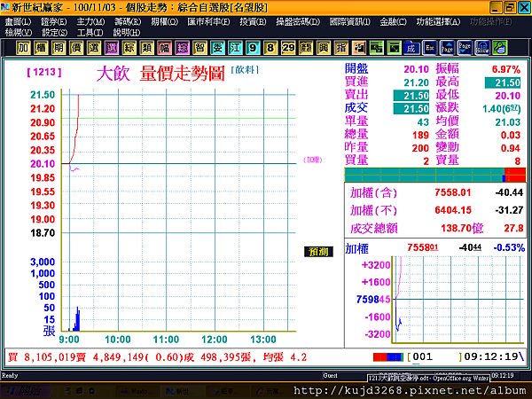
Task: Click the blue 成 toolbar icon
Action: point(411,48)
